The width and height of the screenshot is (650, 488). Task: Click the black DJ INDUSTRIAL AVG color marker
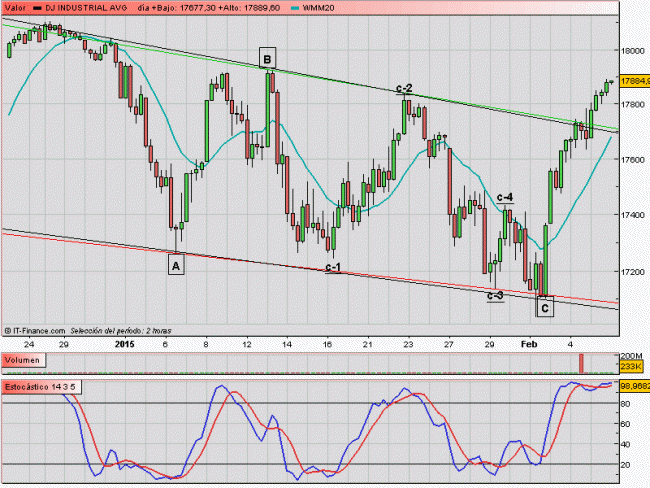[x=37, y=8]
